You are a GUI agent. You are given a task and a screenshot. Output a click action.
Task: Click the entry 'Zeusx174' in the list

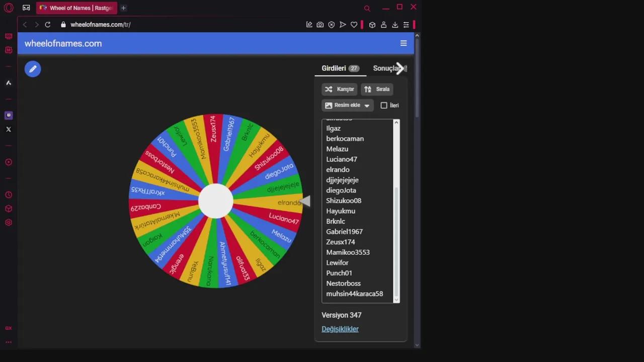click(341, 242)
